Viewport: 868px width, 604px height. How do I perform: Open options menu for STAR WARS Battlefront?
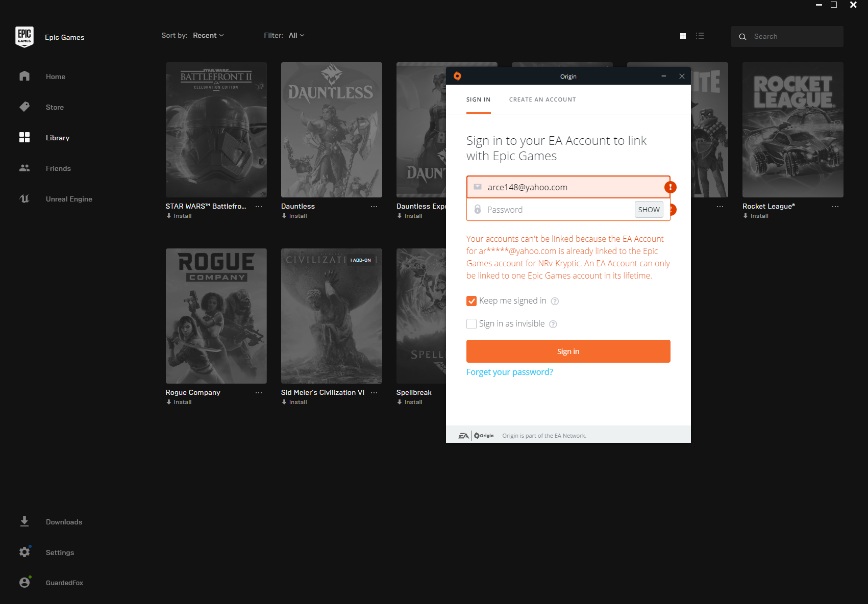[259, 207]
